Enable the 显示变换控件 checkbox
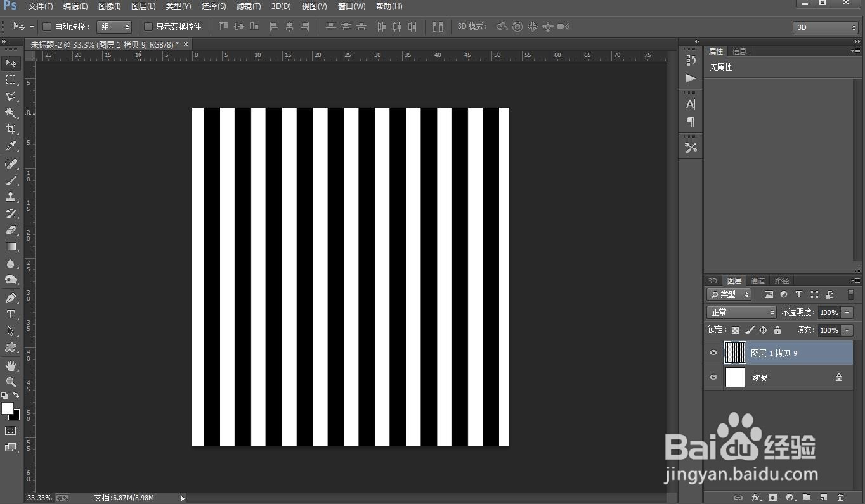 click(x=148, y=27)
